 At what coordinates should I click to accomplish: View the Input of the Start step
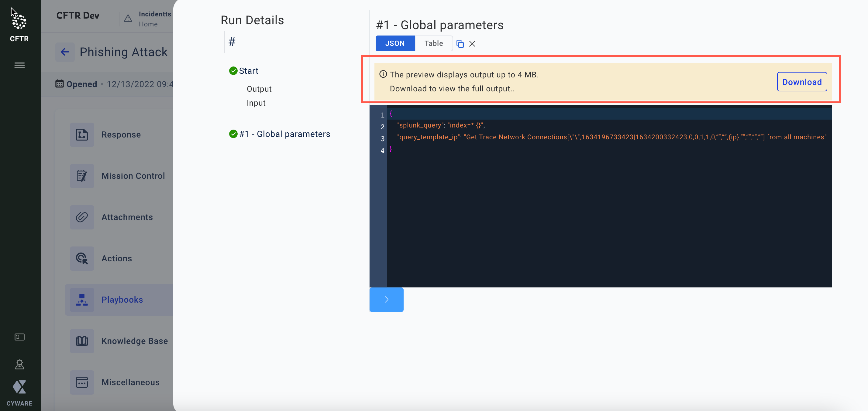(256, 103)
